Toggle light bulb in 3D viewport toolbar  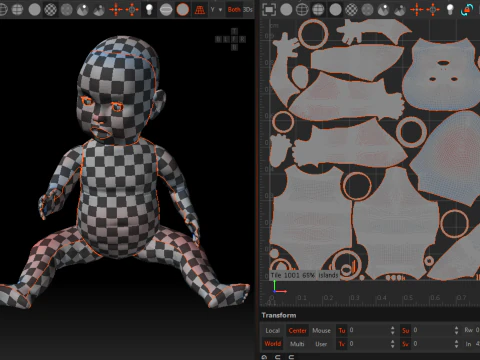tap(149, 10)
